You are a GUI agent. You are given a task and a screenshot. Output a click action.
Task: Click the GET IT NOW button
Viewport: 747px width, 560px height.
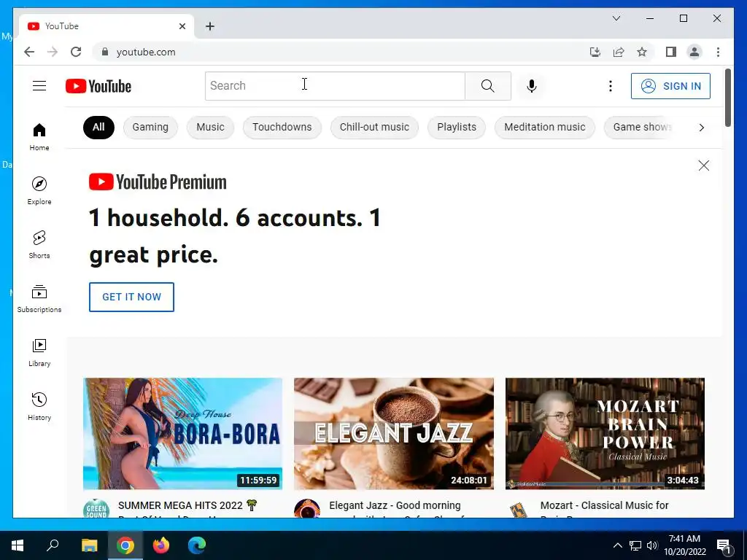pos(131,297)
